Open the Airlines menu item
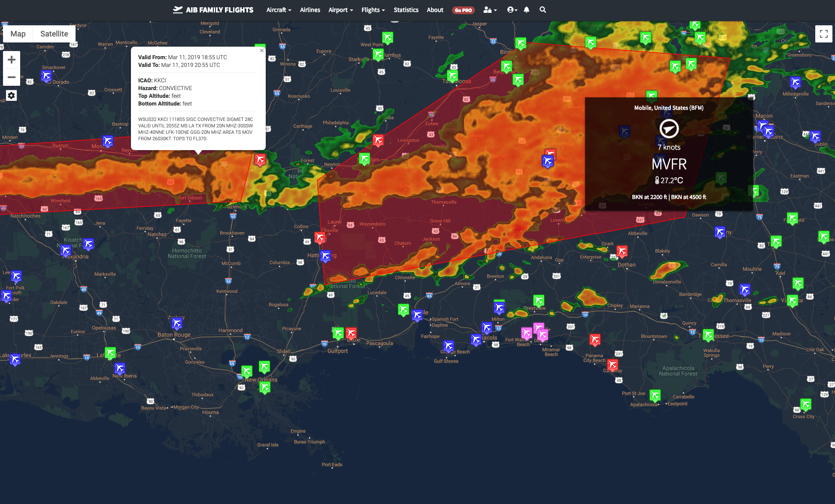Image resolution: width=835 pixels, height=504 pixels. [x=310, y=10]
